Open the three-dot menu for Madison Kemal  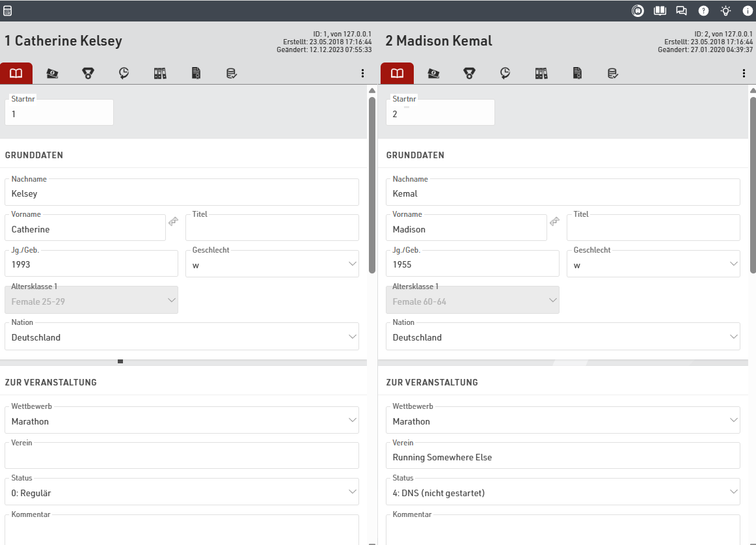(x=744, y=74)
